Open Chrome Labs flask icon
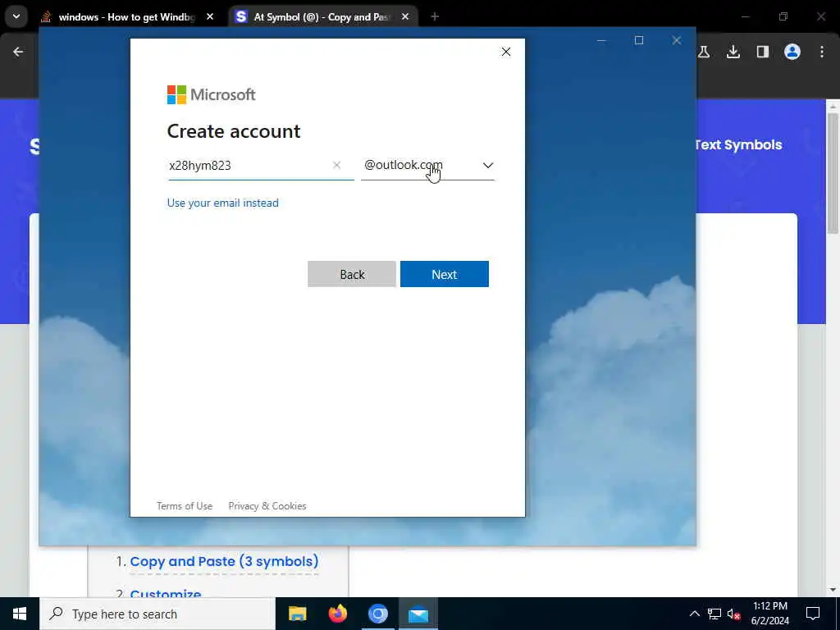The image size is (840, 630). coord(704,52)
